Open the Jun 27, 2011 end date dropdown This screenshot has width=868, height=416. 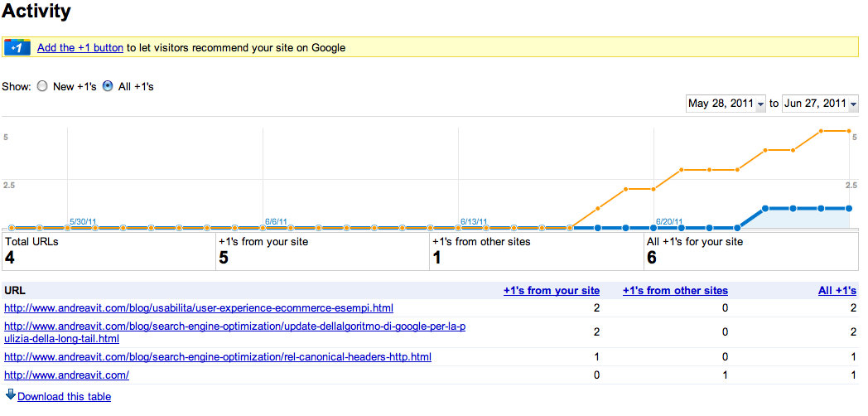[820, 104]
